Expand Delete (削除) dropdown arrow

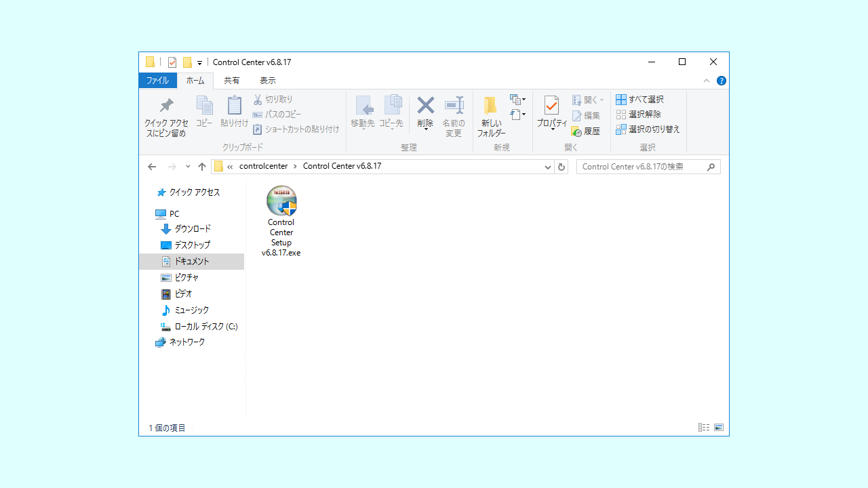(x=425, y=129)
